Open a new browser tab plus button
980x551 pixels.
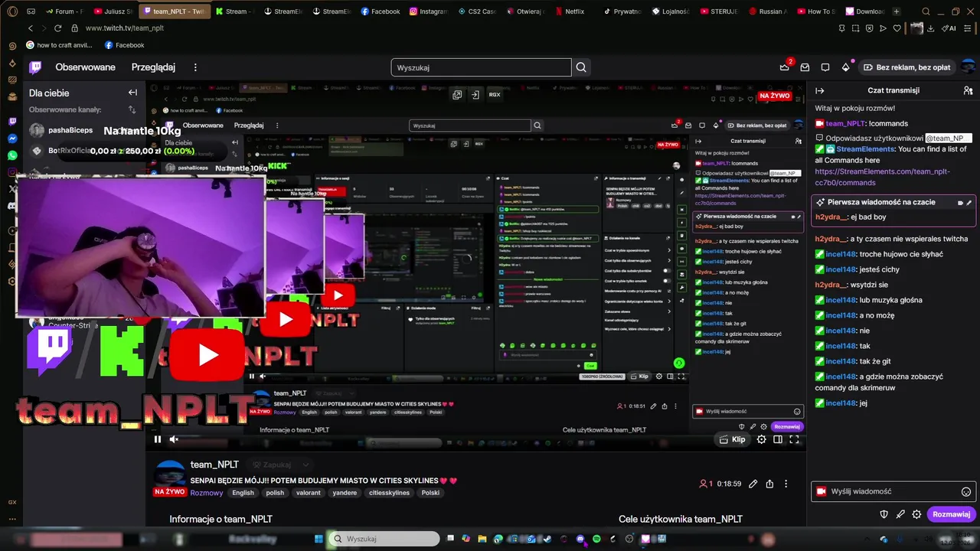[897, 11]
